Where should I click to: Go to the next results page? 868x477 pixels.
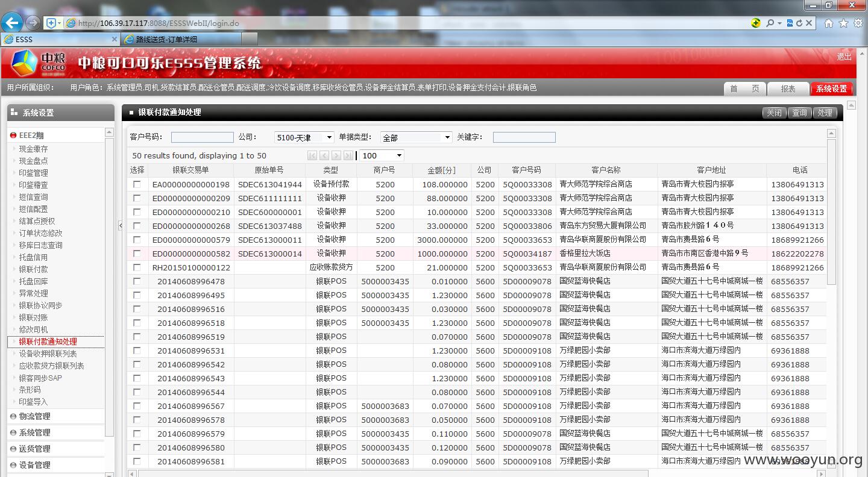[336, 155]
